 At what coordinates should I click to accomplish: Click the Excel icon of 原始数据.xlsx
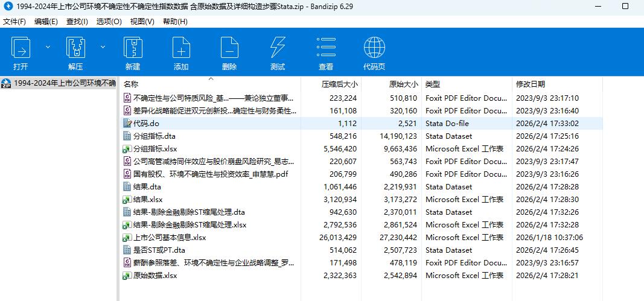coord(127,276)
